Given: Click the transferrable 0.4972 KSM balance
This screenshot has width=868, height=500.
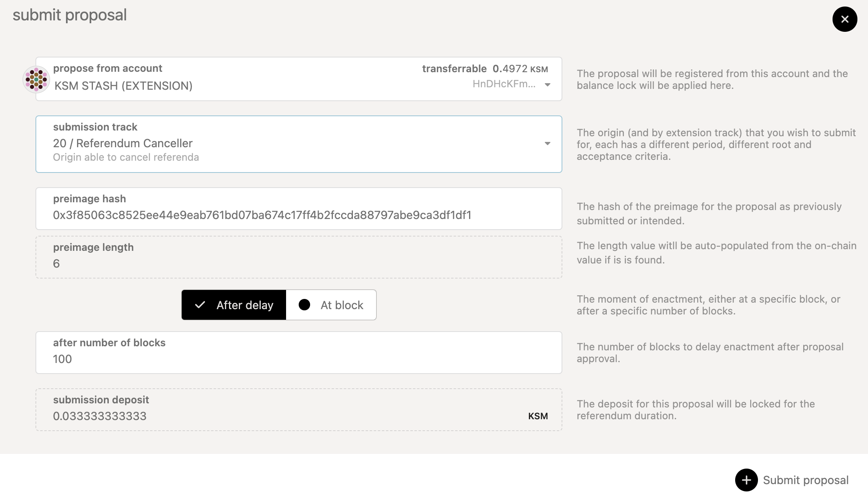Looking at the screenshot, I should (485, 69).
